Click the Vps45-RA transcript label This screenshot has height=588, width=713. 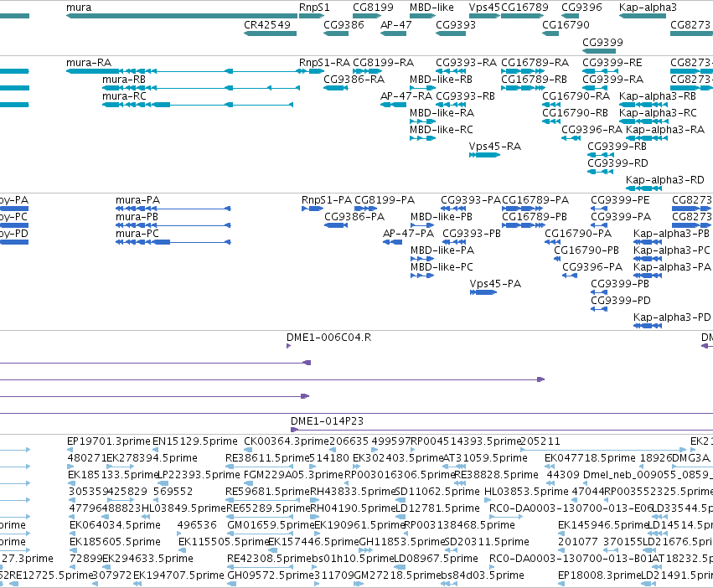click(494, 147)
